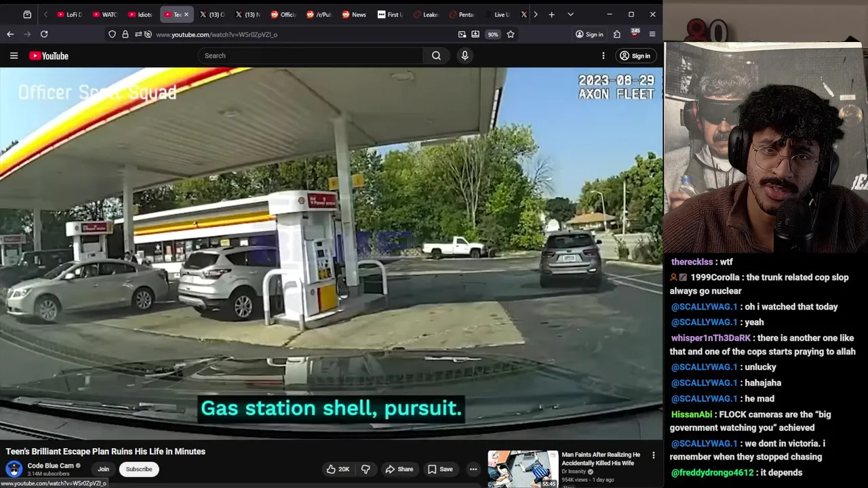Screen dimensions: 868x488
Task: Open options menu for recommended video
Action: click(x=654, y=455)
